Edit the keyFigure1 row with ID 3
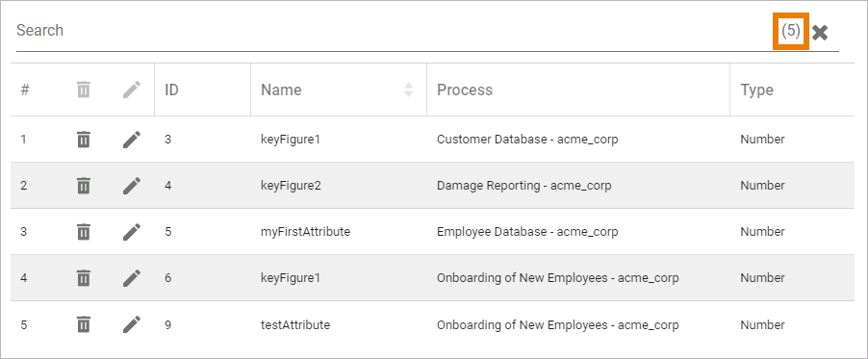 (132, 139)
